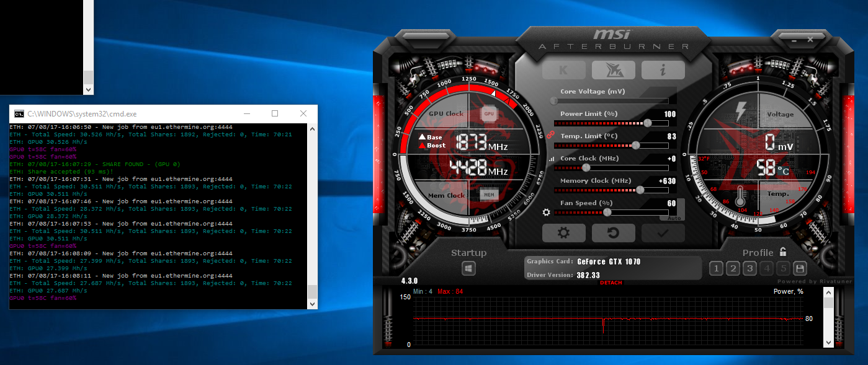Click monitoring graph scrollbar down arrow
This screenshot has width=868, height=365.
click(828, 342)
